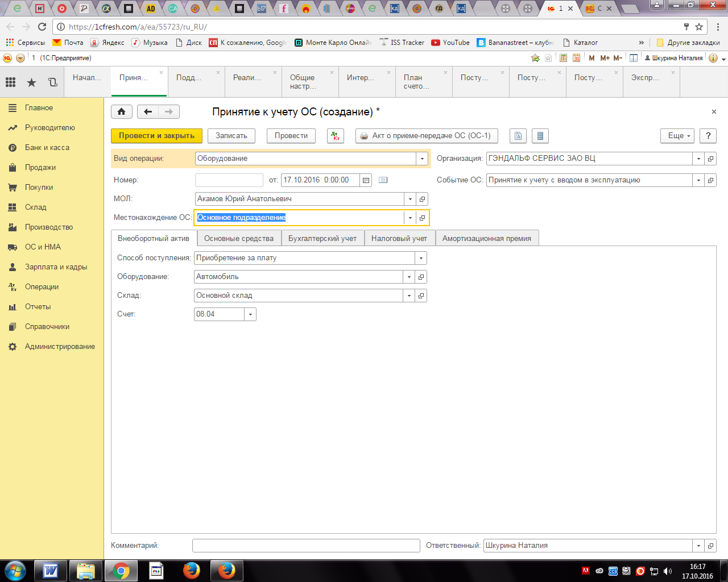Expand the Способ поступления dropdown
Image resolution: width=728 pixels, height=582 pixels.
click(421, 258)
